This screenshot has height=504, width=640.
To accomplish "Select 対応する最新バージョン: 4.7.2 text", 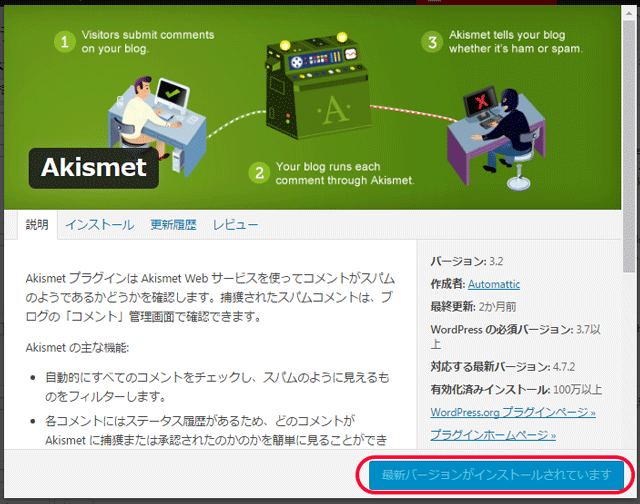I will pyautogui.click(x=502, y=367).
